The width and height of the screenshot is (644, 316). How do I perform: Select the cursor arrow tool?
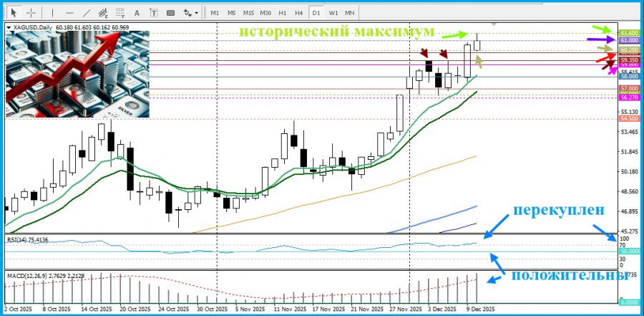(x=14, y=13)
